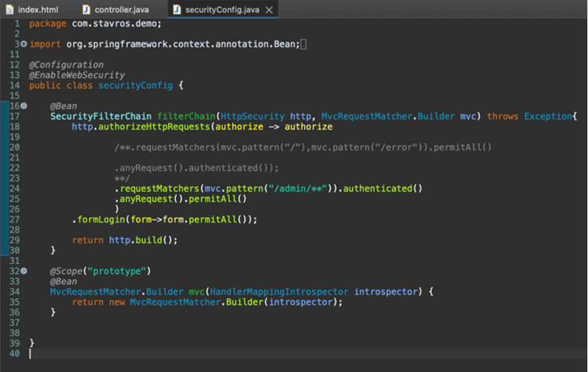Select the securityConfig.java tab
This screenshot has width=588, height=372.
(x=222, y=10)
